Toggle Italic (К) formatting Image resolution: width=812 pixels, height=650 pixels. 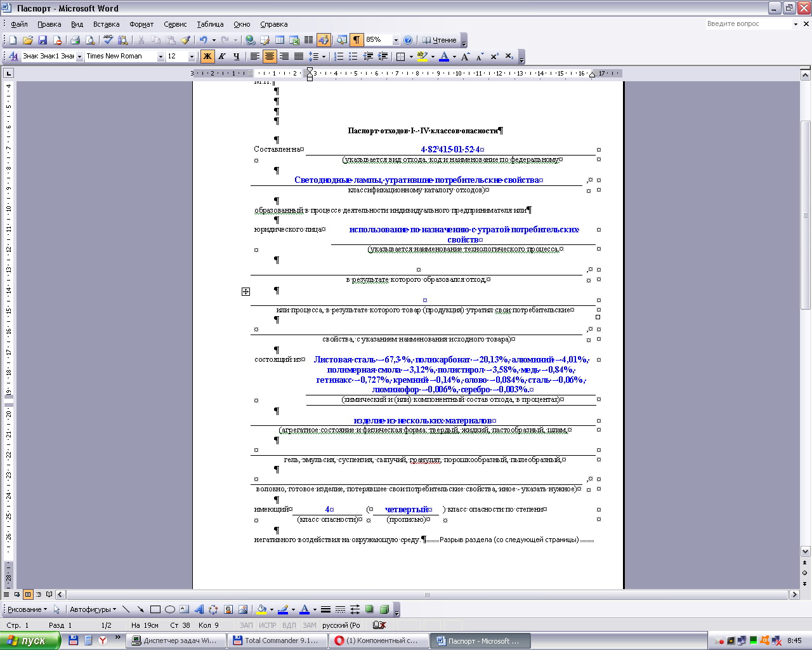coord(222,56)
